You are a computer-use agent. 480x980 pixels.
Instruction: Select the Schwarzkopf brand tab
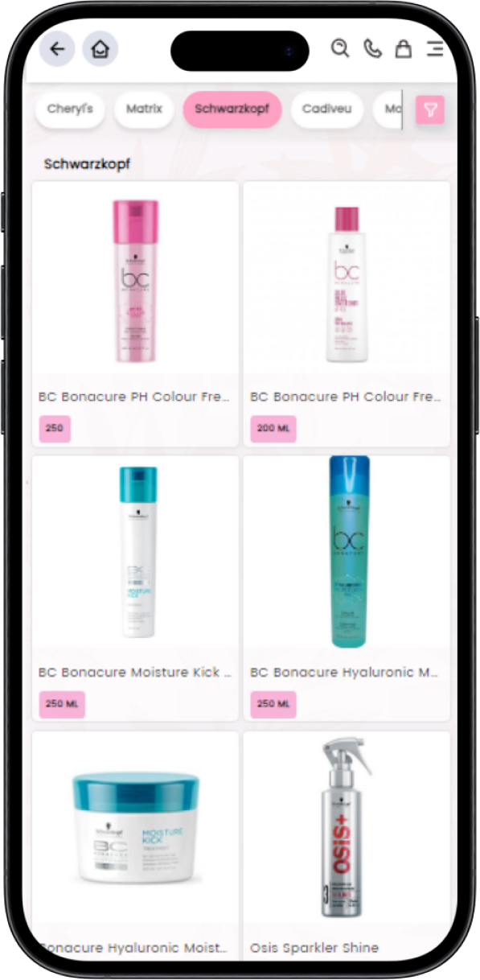(x=232, y=109)
